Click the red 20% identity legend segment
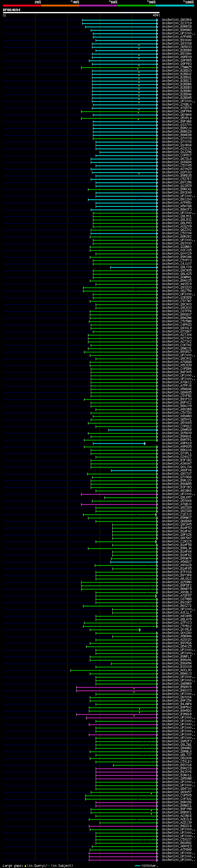 pos(22,6)
